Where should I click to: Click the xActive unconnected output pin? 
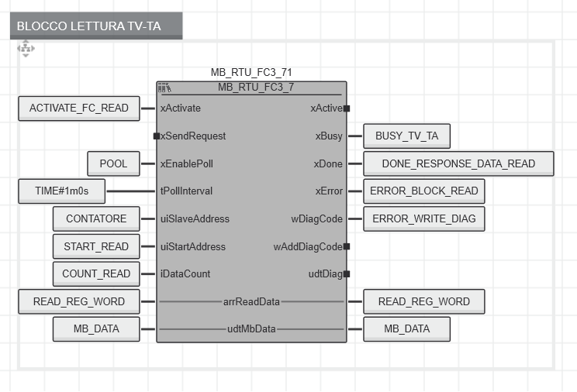click(347, 108)
